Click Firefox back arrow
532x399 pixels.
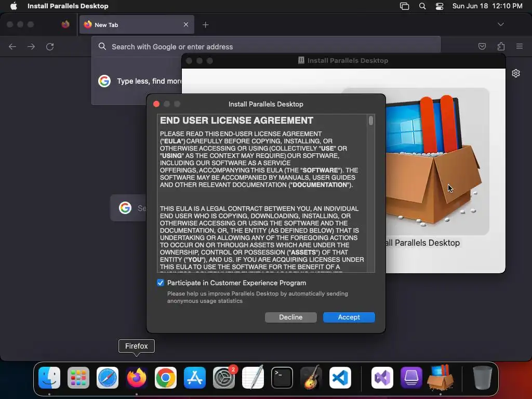click(x=12, y=46)
